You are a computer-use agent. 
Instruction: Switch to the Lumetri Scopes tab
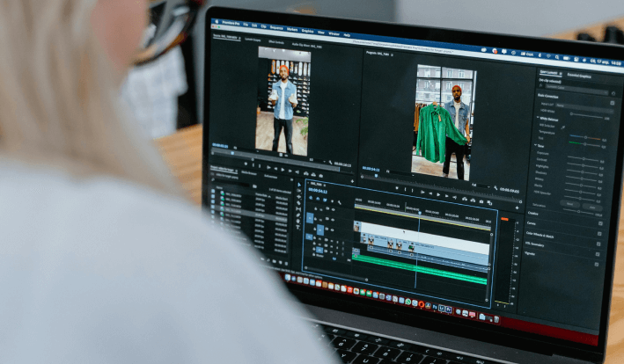tap(253, 40)
